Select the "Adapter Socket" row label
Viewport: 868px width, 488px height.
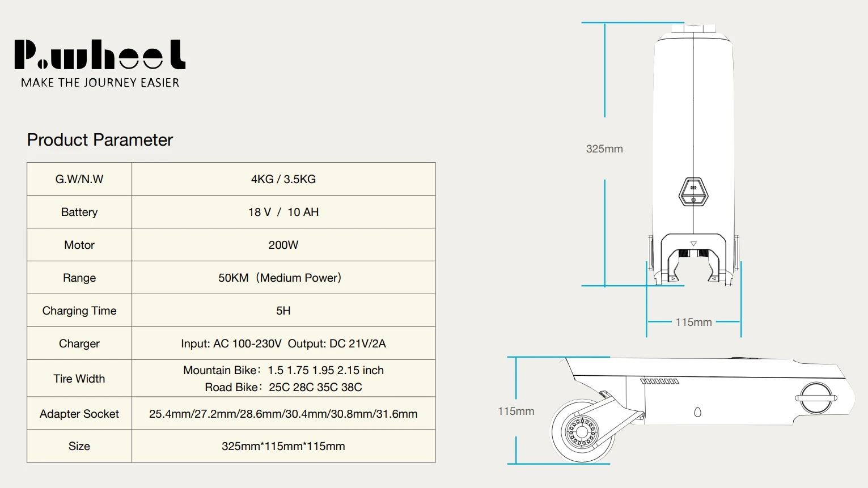pos(79,414)
